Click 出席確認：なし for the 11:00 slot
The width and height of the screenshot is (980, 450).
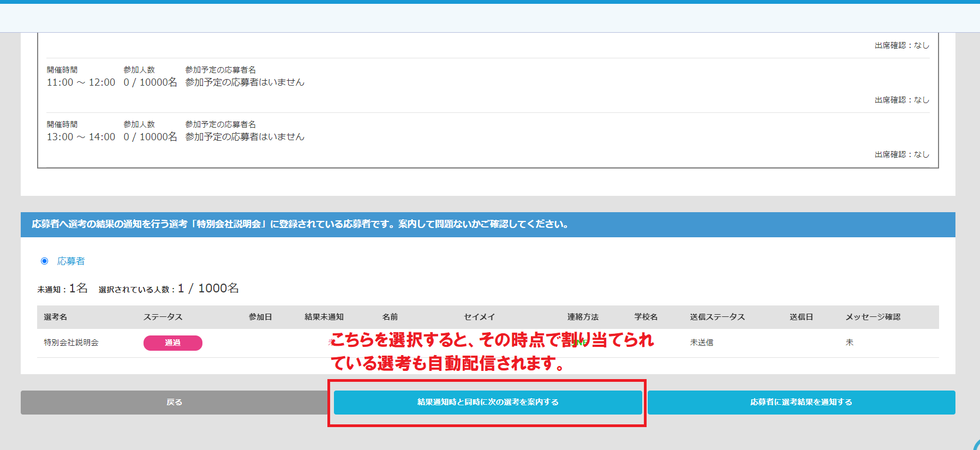(901, 100)
